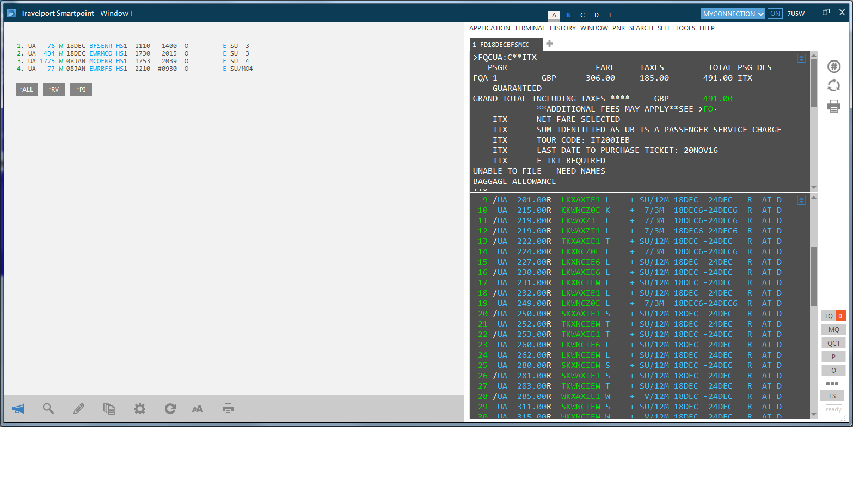853x504 pixels.
Task: Select the 1-FD18DECBFSMCC terminal tab
Action: pyautogui.click(x=506, y=45)
